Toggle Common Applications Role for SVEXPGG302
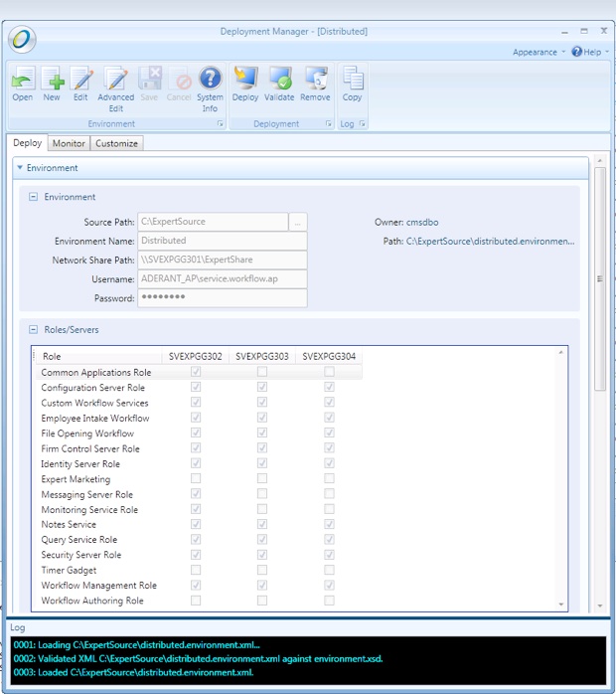 point(196,372)
